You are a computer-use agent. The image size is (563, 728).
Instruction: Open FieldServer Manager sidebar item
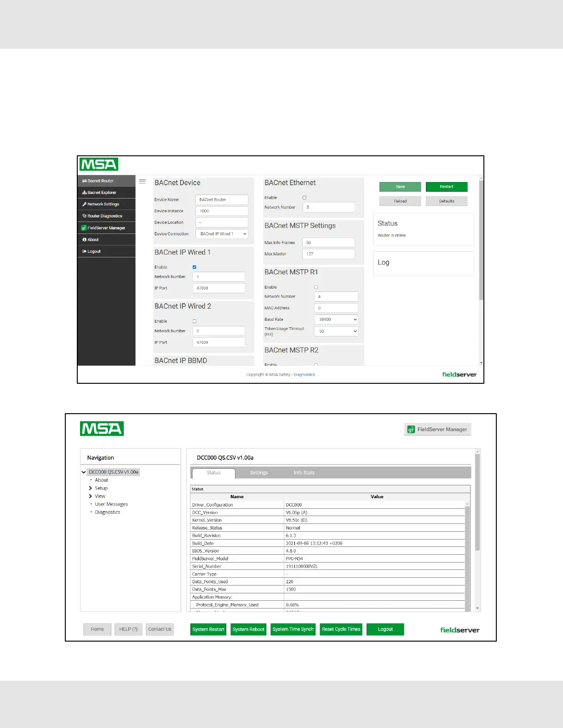[106, 228]
